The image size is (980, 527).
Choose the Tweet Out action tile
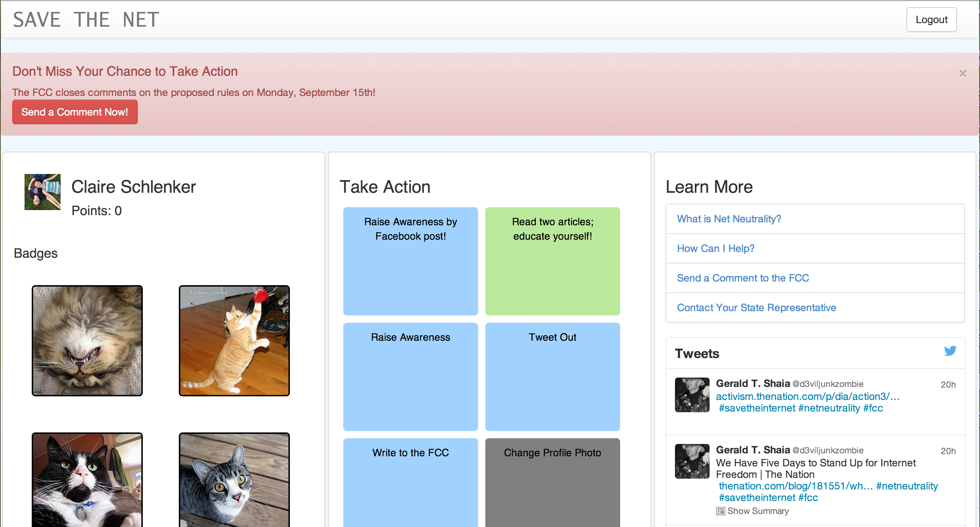552,376
